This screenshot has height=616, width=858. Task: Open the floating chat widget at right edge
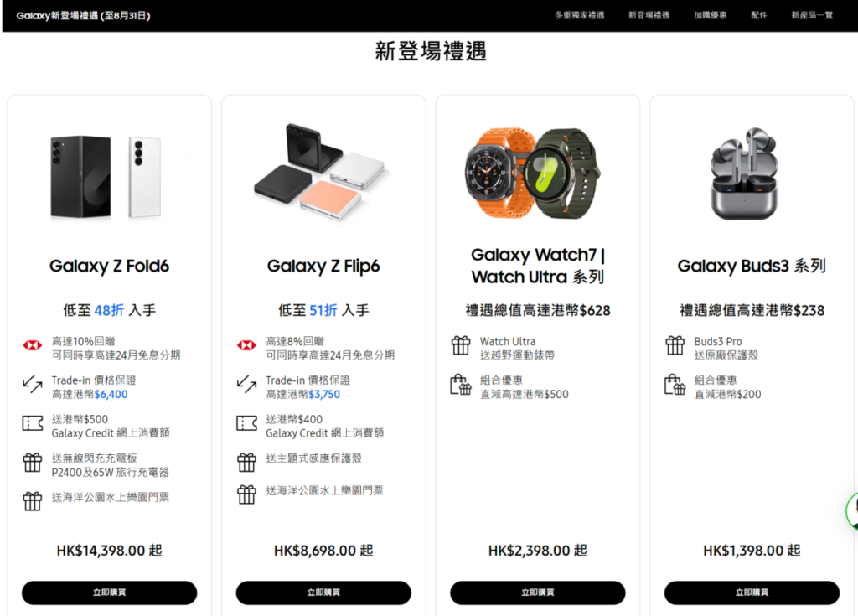pyautogui.click(x=852, y=511)
